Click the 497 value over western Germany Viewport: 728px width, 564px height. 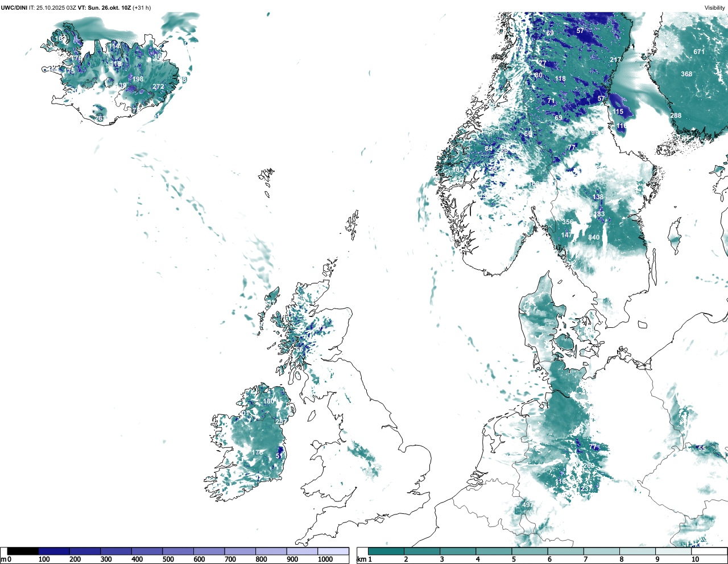(x=527, y=505)
